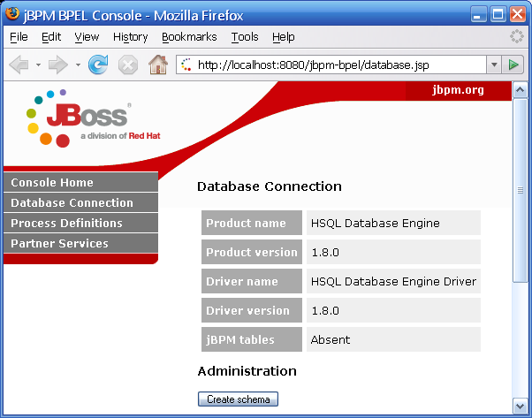
Task: Open the Edit menu
Action: tap(51, 36)
